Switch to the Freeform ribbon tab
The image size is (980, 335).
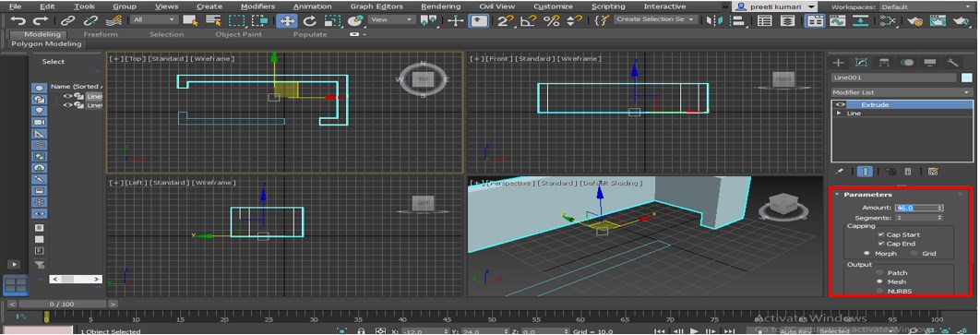point(101,34)
